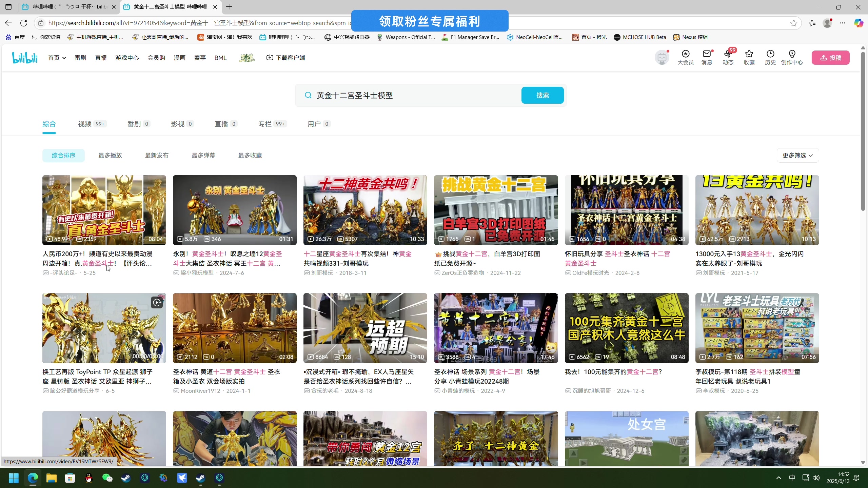868x488 pixels.
Task: Switch to the 直播 results tab
Action: coord(225,124)
